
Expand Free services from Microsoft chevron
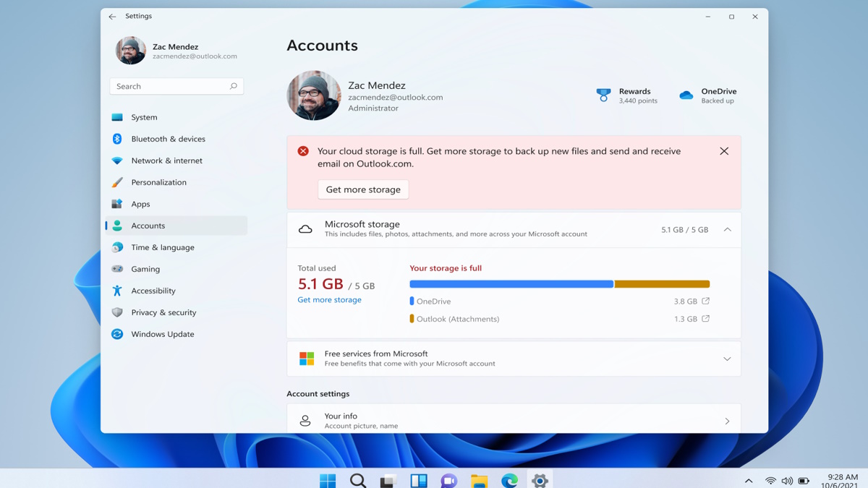coord(727,359)
